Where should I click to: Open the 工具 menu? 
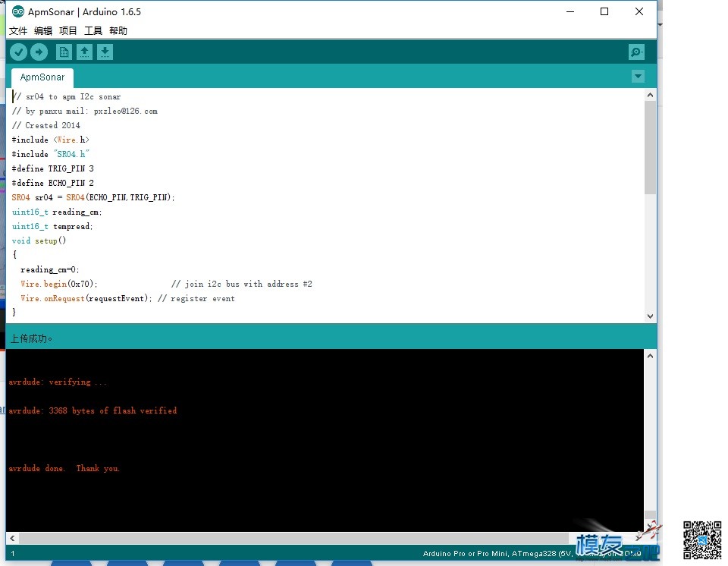coord(93,30)
